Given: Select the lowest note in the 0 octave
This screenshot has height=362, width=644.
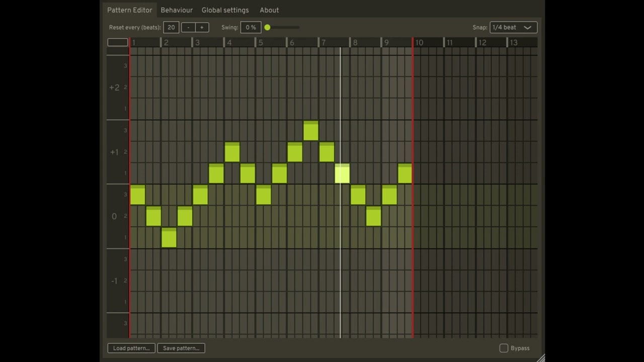Looking at the screenshot, I should click(169, 238).
